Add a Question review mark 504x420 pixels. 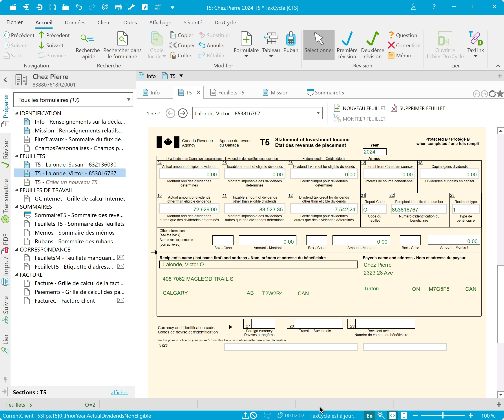click(403, 35)
